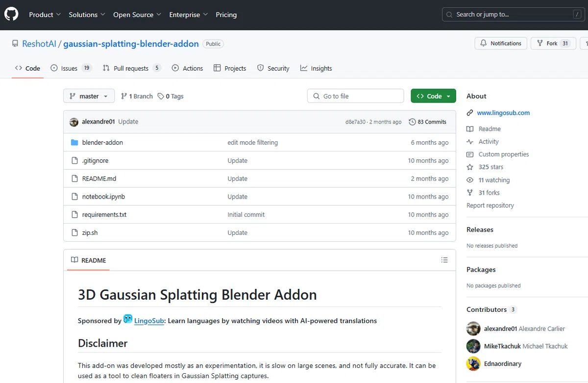Open the blender-addon folder
The height and width of the screenshot is (383, 588).
(x=102, y=142)
